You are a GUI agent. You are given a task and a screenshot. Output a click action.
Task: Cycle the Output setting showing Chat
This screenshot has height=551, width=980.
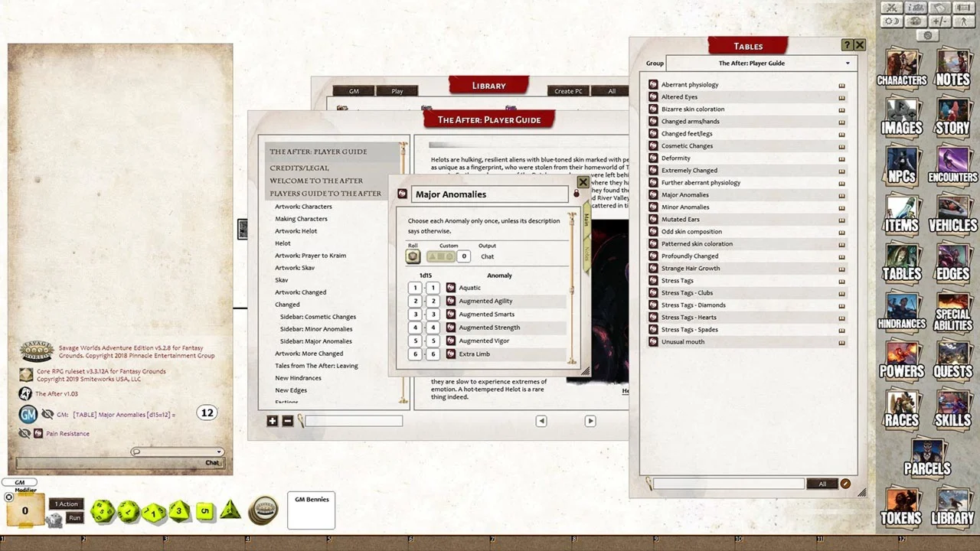point(487,257)
